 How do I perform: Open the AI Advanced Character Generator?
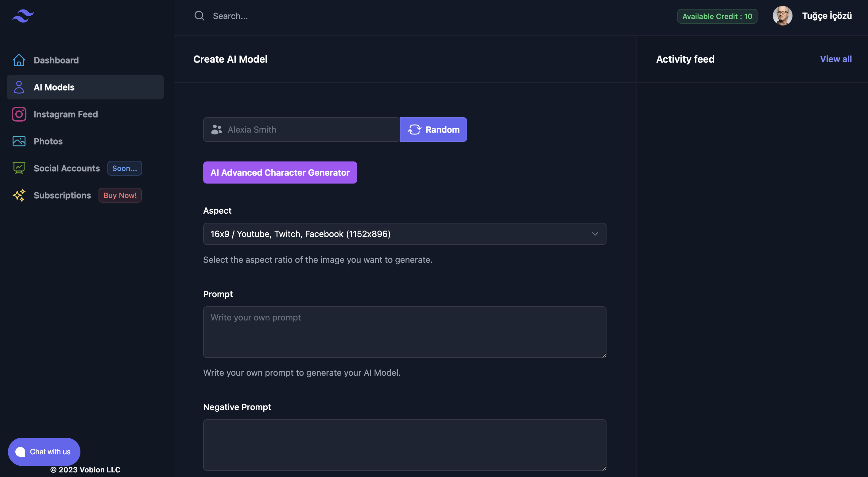tap(280, 173)
